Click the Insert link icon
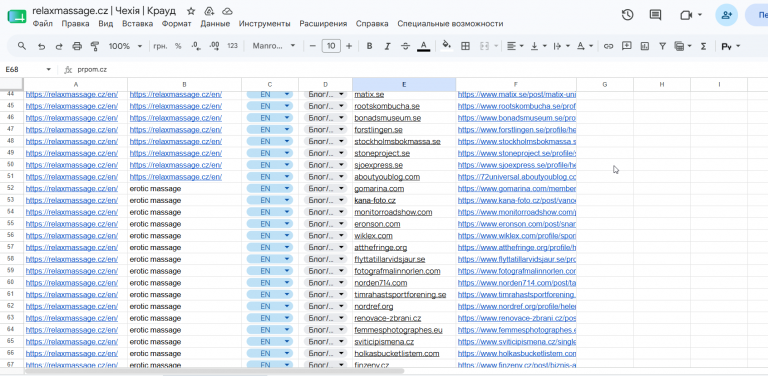This screenshot has height=376, width=768. 608,46
